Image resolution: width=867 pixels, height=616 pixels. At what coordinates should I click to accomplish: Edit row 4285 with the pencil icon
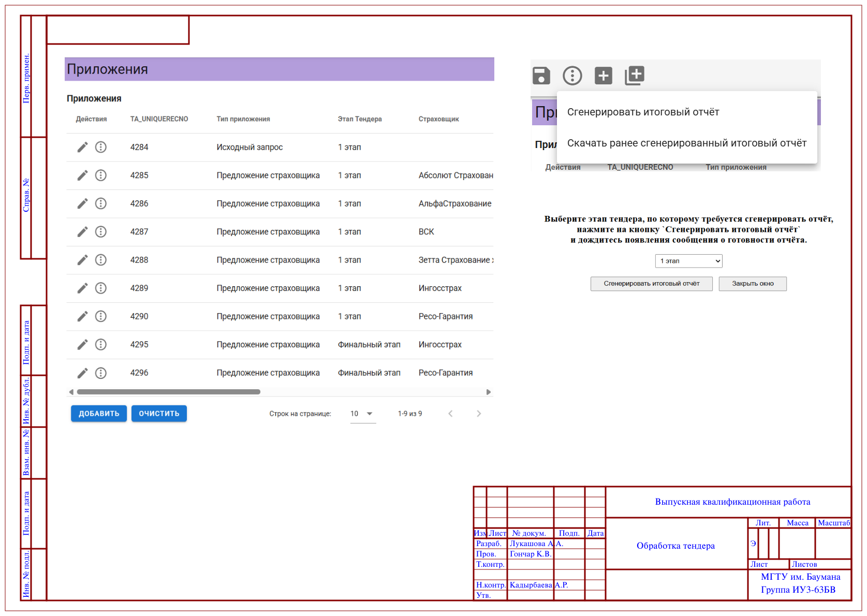82,175
